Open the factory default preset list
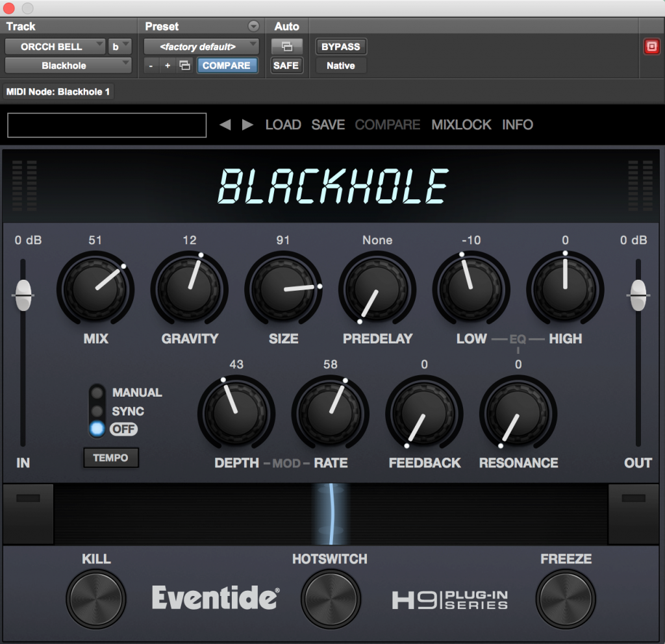 (201, 47)
